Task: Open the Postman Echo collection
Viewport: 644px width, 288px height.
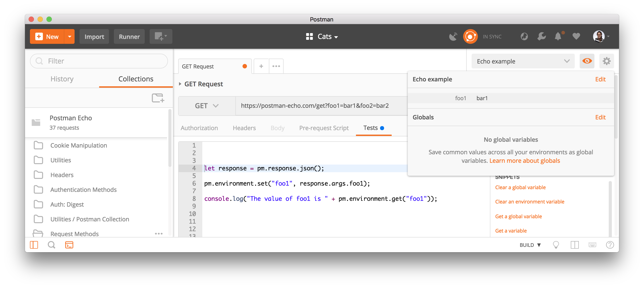Action: (x=96, y=123)
